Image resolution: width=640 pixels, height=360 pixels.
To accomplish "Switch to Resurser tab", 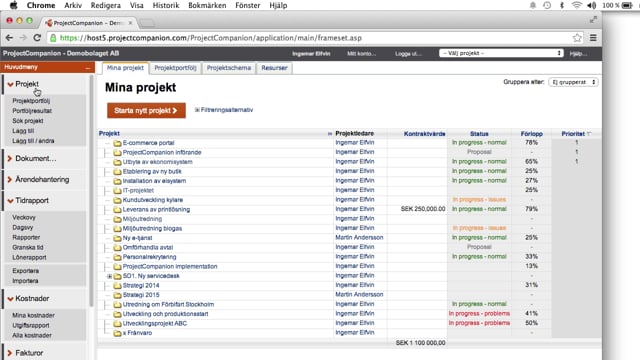I will coord(274,68).
